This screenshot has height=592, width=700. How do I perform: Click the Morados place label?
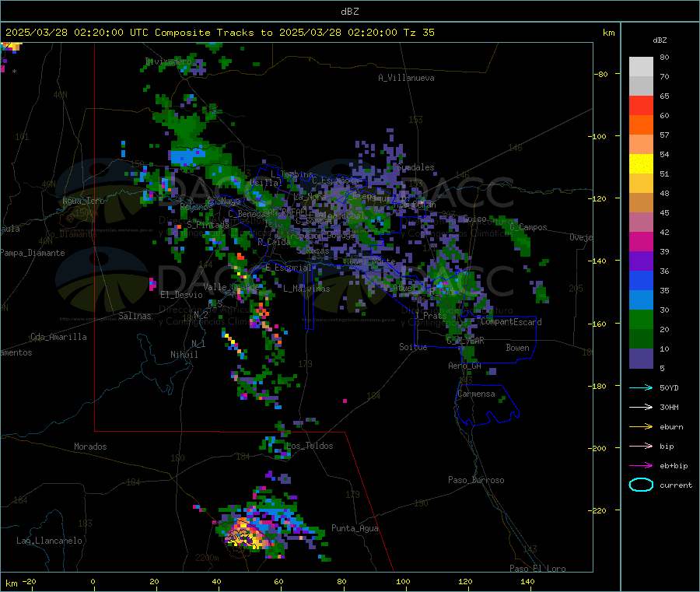point(90,447)
